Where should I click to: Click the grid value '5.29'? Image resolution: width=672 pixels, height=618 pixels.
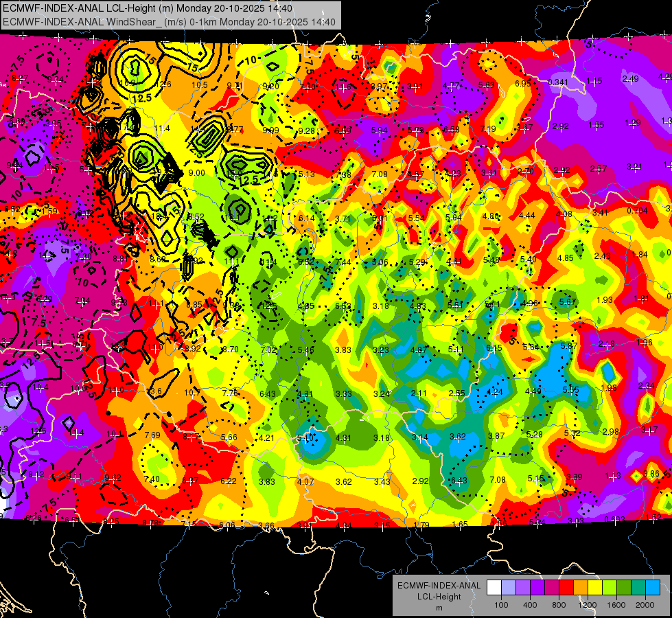[x=417, y=262]
